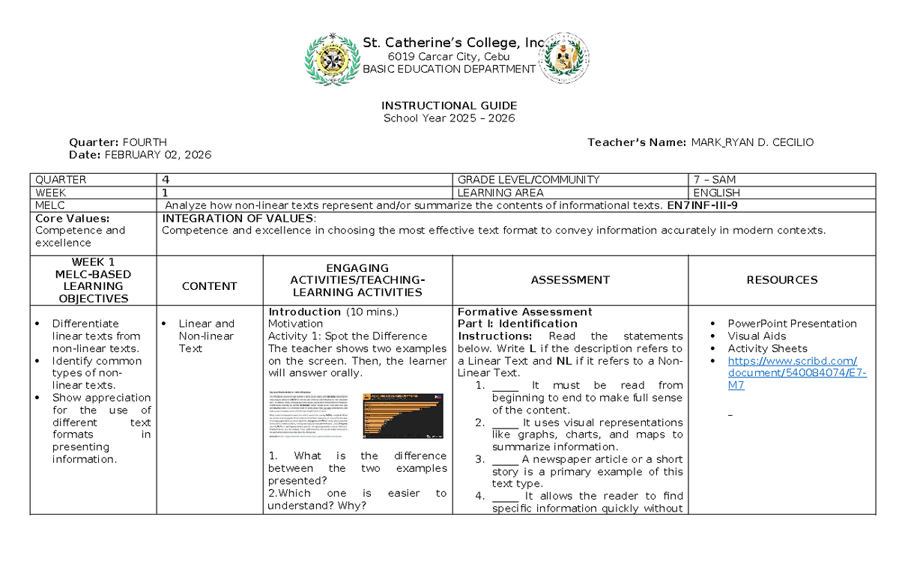Click the Formative Assessment heading
Screen dimensions: 899x588
coord(525,312)
